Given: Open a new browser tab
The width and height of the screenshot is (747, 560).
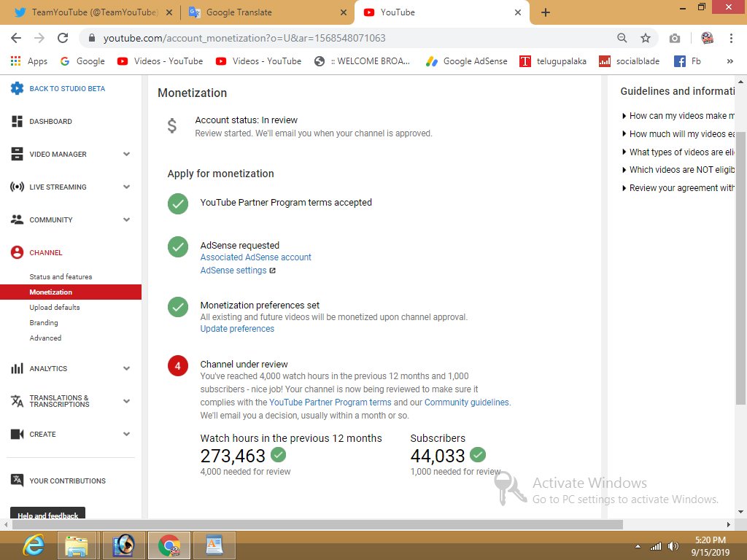Looking at the screenshot, I should (x=546, y=12).
